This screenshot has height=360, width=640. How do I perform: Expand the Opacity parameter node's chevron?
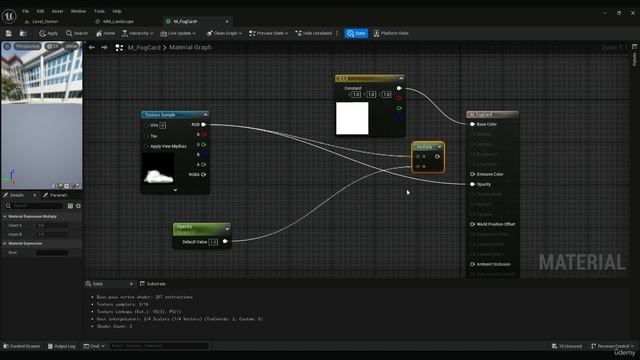point(227,229)
